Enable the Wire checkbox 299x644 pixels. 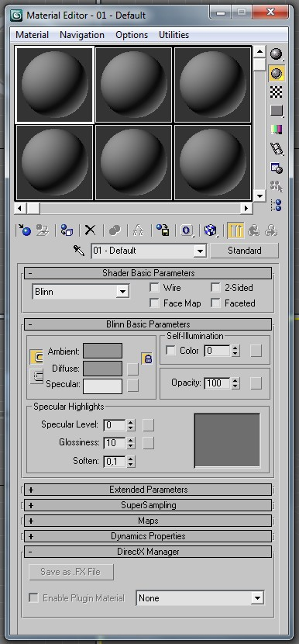click(155, 288)
